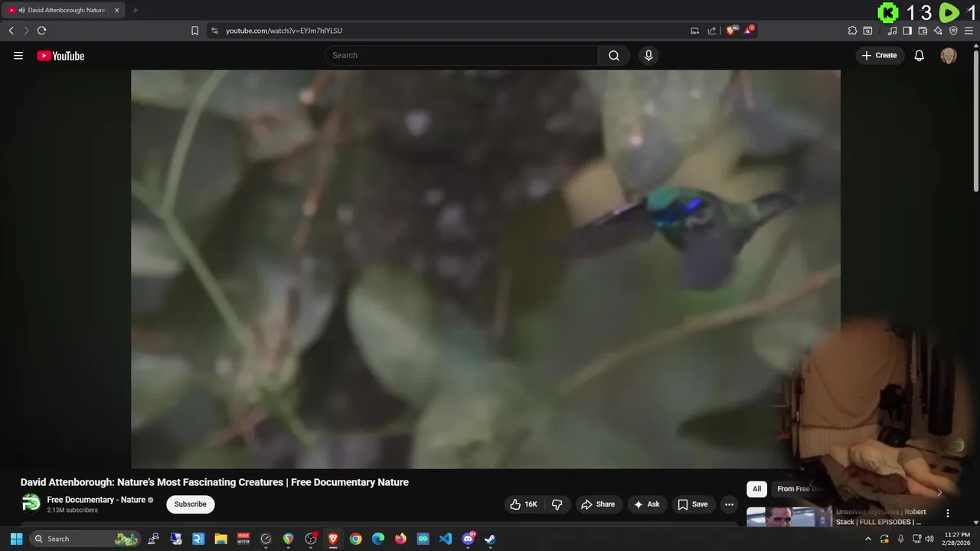Select the All filter chip
Viewport: 980px width, 551px height.
pos(756,489)
